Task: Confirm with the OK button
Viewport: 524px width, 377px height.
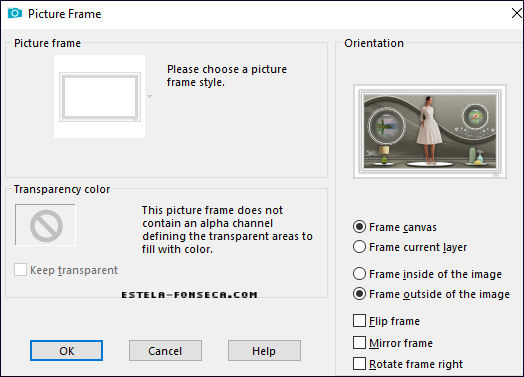Action: 67,351
